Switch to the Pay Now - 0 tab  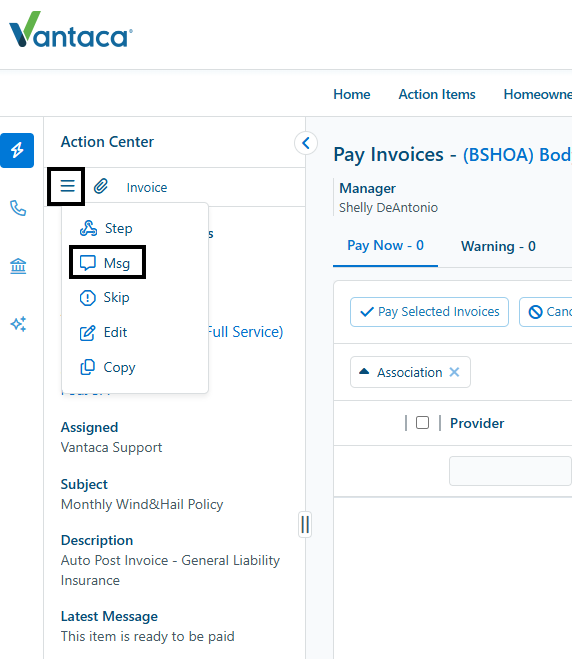click(x=385, y=245)
